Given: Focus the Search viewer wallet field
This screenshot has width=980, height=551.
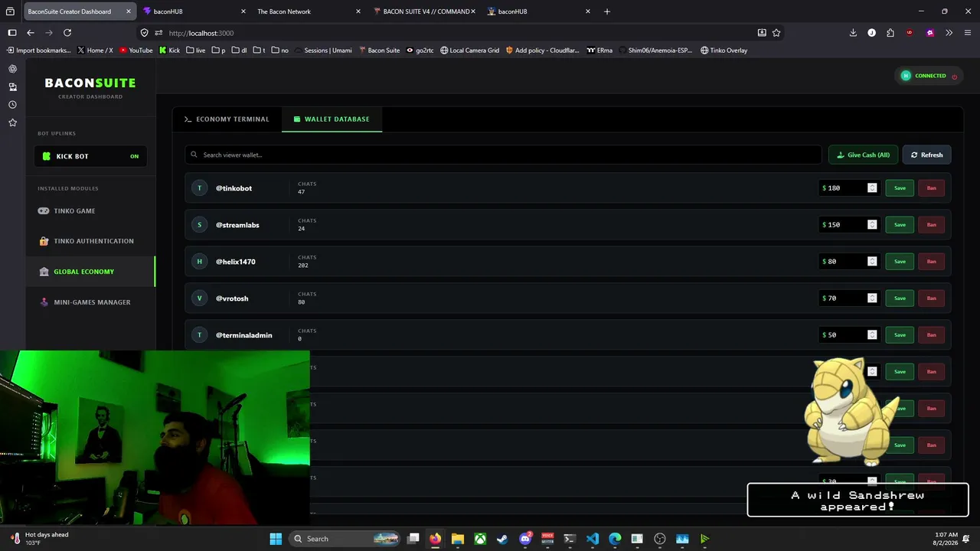Looking at the screenshot, I should (x=503, y=155).
